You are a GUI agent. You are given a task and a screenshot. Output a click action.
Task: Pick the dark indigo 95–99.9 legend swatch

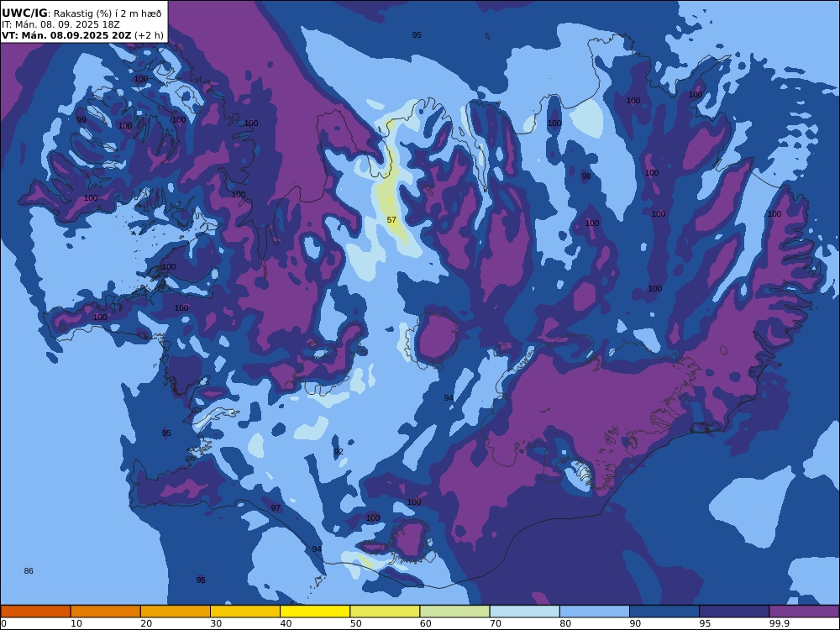click(x=734, y=612)
